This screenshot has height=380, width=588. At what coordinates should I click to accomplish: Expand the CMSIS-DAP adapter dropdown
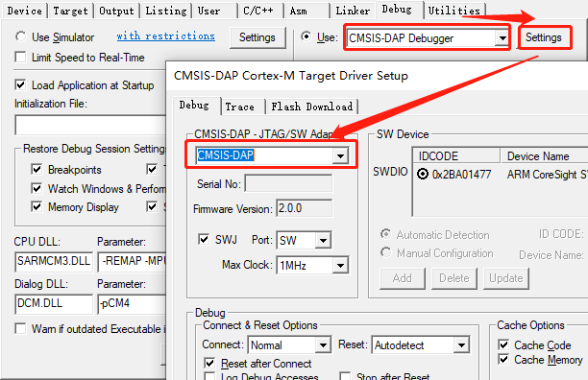click(340, 155)
